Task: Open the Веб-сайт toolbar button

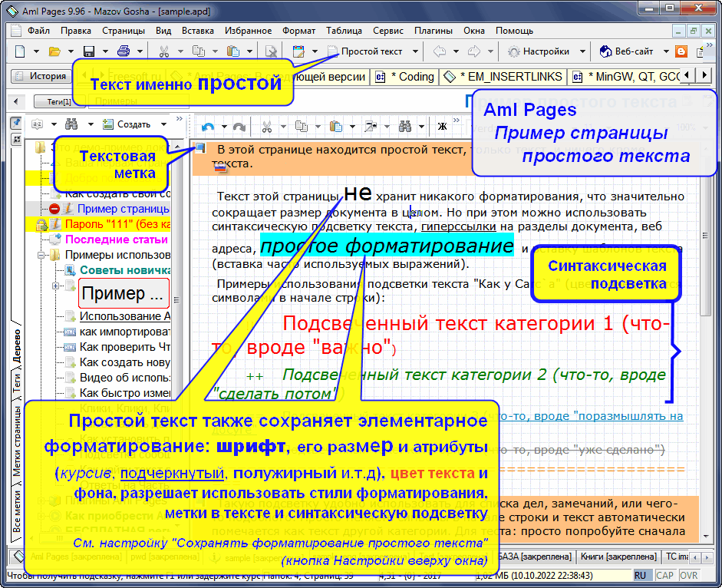Action: [x=627, y=51]
